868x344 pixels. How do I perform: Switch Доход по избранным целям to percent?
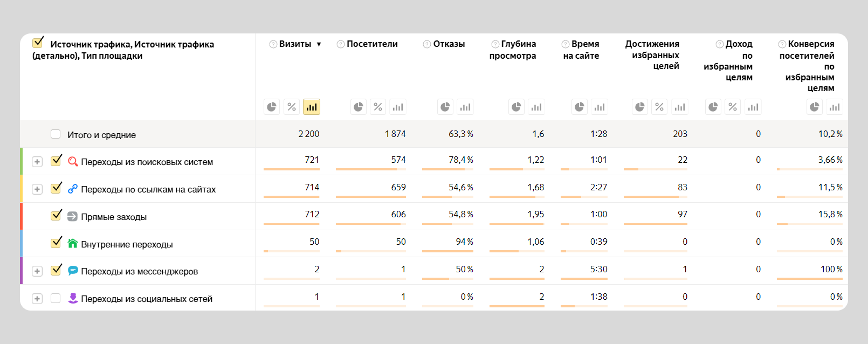[x=733, y=107]
